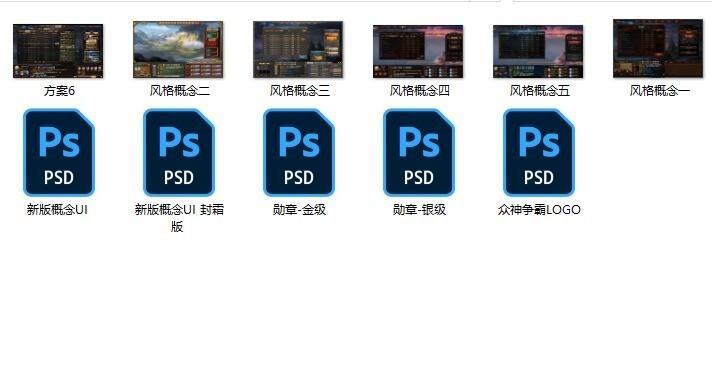Click the file name 方案6
This screenshot has height=377, width=712.
59,91
